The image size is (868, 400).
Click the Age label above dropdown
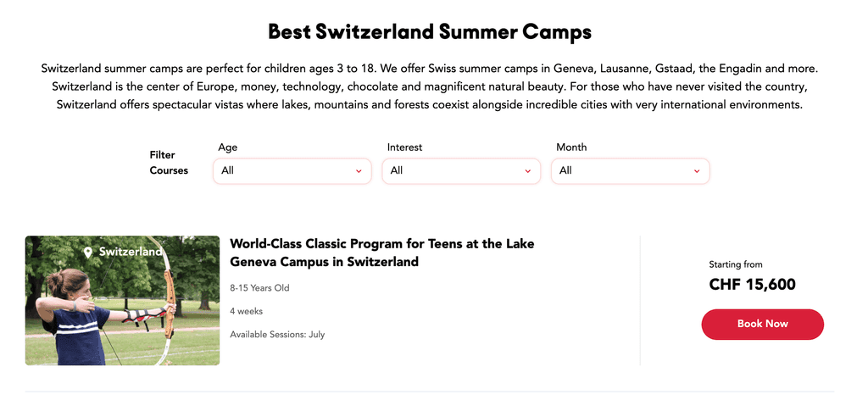pyautogui.click(x=227, y=147)
